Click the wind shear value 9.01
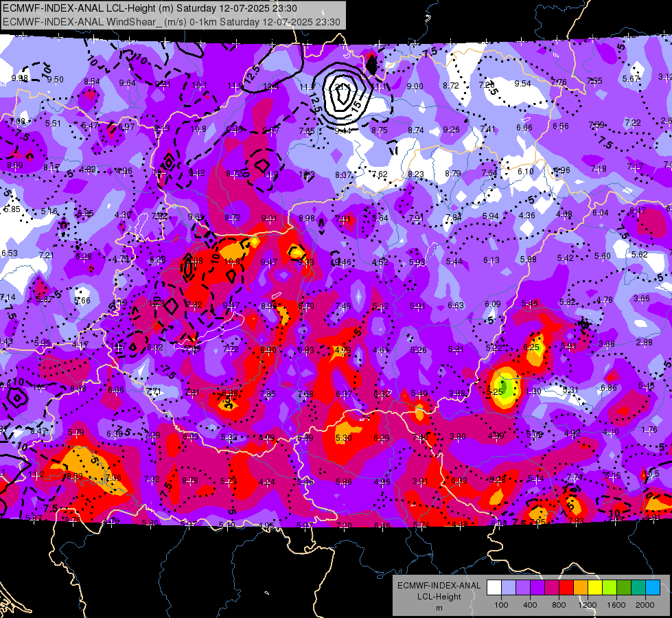The image size is (672, 618). 268,218
